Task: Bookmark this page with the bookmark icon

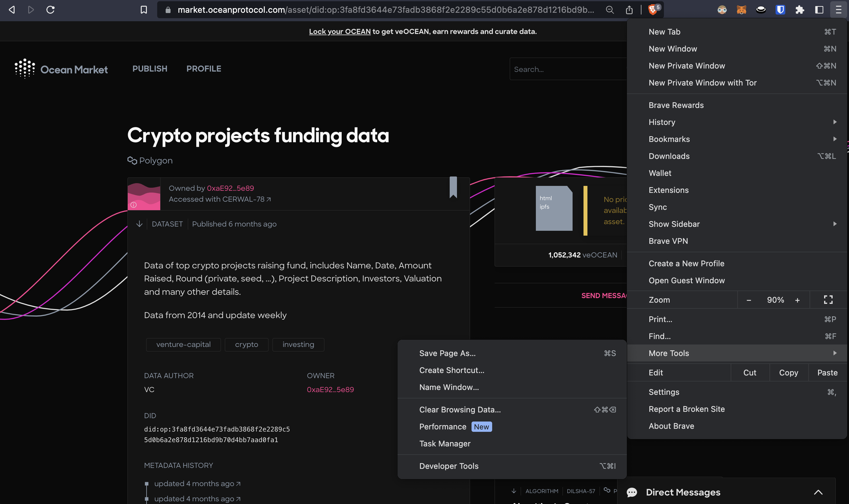Action: tap(144, 10)
